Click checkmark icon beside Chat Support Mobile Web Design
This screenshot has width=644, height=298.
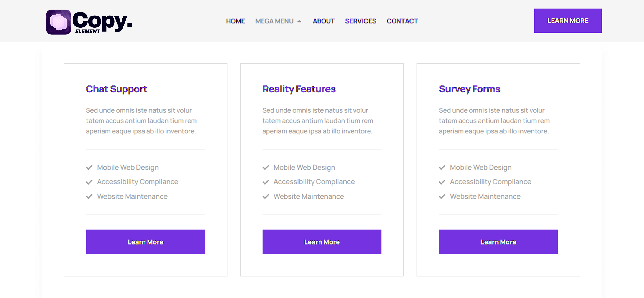pos(89,167)
